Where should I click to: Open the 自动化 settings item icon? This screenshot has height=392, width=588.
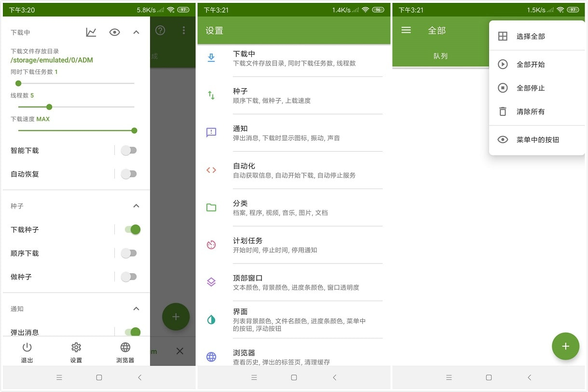pyautogui.click(x=211, y=170)
